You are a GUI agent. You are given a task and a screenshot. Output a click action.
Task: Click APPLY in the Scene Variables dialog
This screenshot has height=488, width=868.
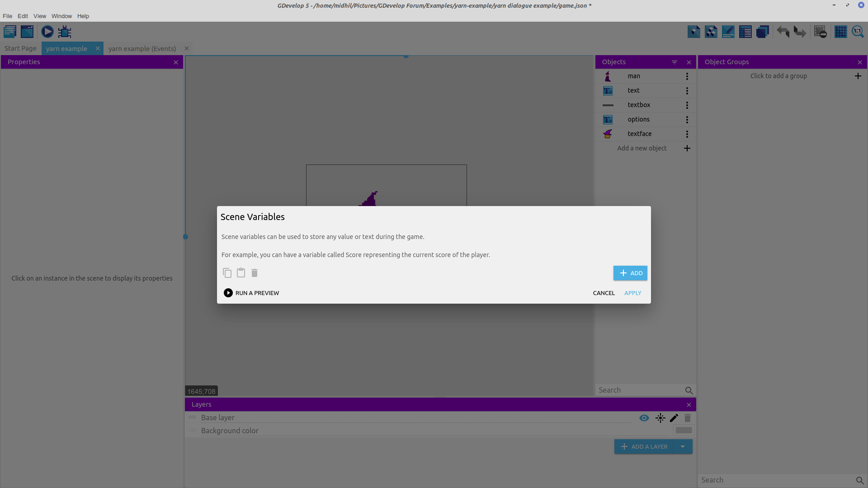tap(632, 293)
